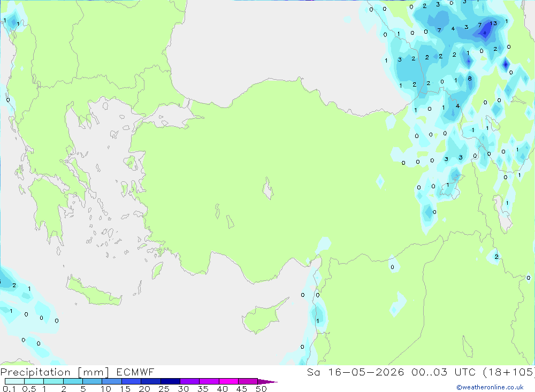Select the 'ECMWF' model label
The width and height of the screenshot is (535, 392).
pos(135,372)
